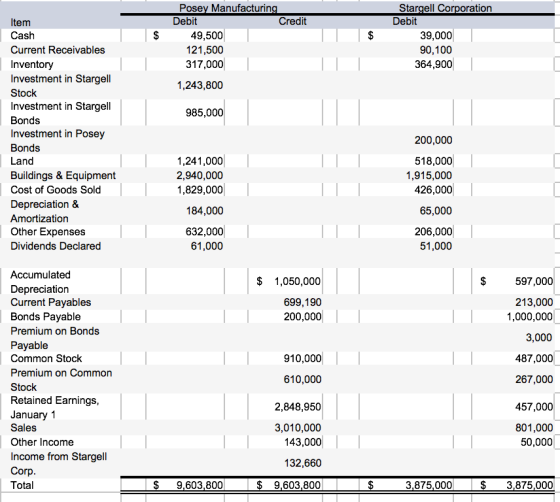Click Retained Earnings, January 1 label
This screenshot has height=502, width=560.
(55, 407)
